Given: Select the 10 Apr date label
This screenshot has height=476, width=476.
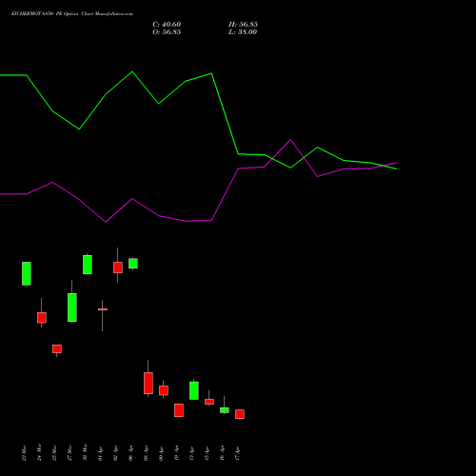Looking at the screenshot, I should (x=176, y=453).
